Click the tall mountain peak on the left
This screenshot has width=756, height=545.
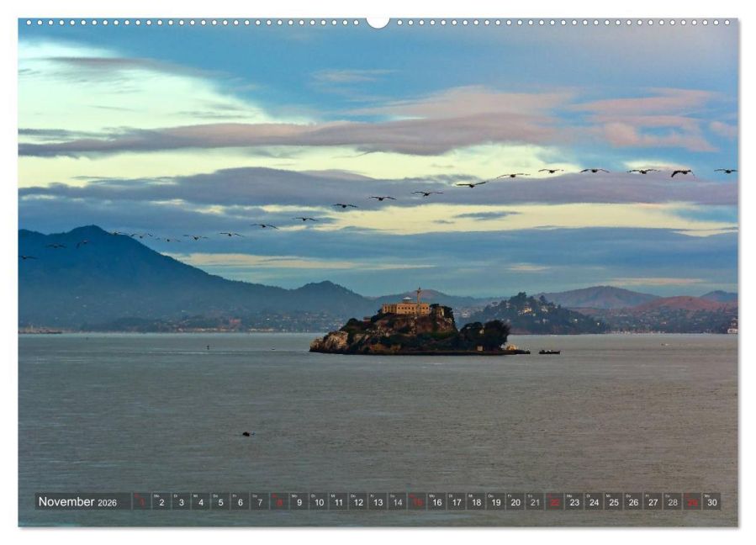point(88,231)
